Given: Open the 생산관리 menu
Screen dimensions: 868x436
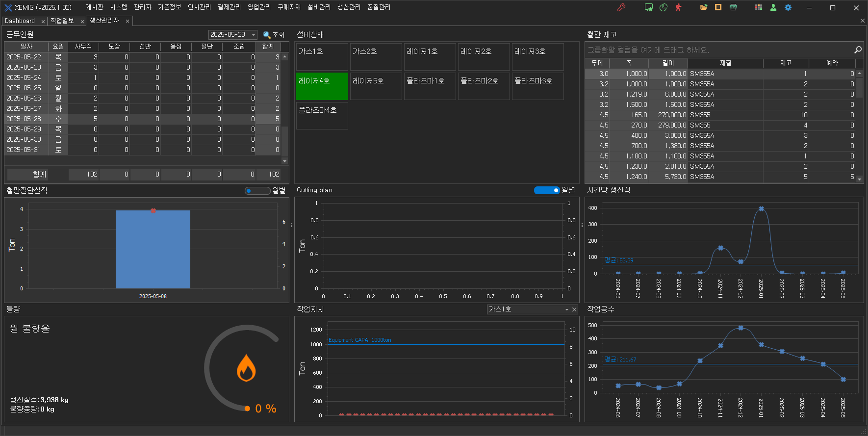Looking at the screenshot, I should click(349, 7).
